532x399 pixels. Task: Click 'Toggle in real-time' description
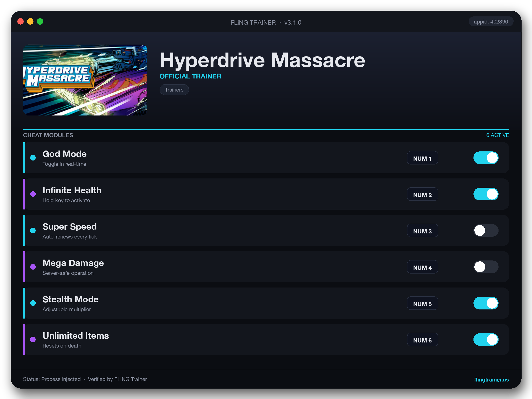coord(64,164)
